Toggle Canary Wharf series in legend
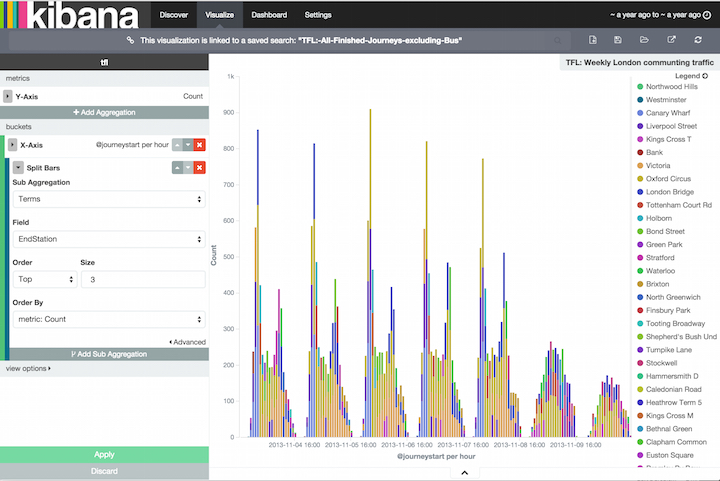This screenshot has width=720, height=481. [670, 113]
